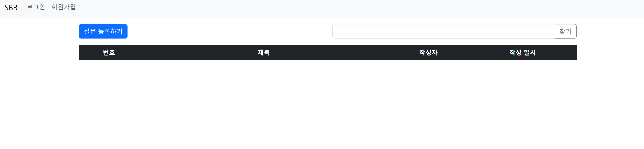Select the 작성 일시 column header
The height and width of the screenshot is (149, 644).
(x=522, y=52)
